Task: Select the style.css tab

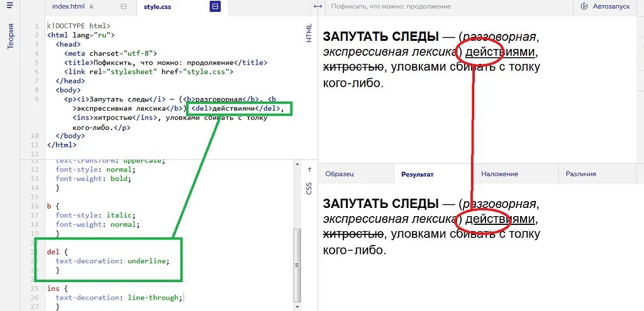Action: click(157, 6)
